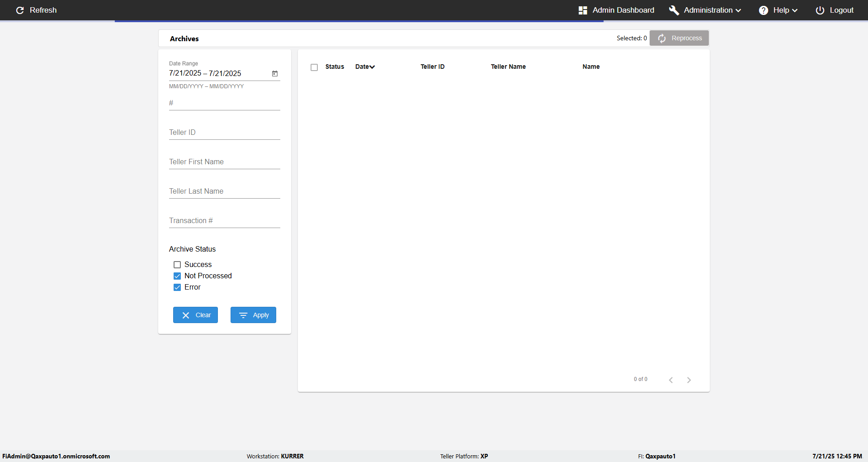The height and width of the screenshot is (462, 868).
Task: Toggle the Success status checkbox
Action: click(x=177, y=265)
